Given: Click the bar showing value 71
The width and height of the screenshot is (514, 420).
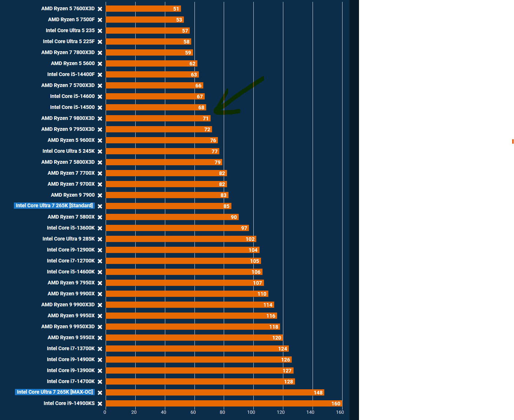Looking at the screenshot, I should pyautogui.click(x=158, y=118).
